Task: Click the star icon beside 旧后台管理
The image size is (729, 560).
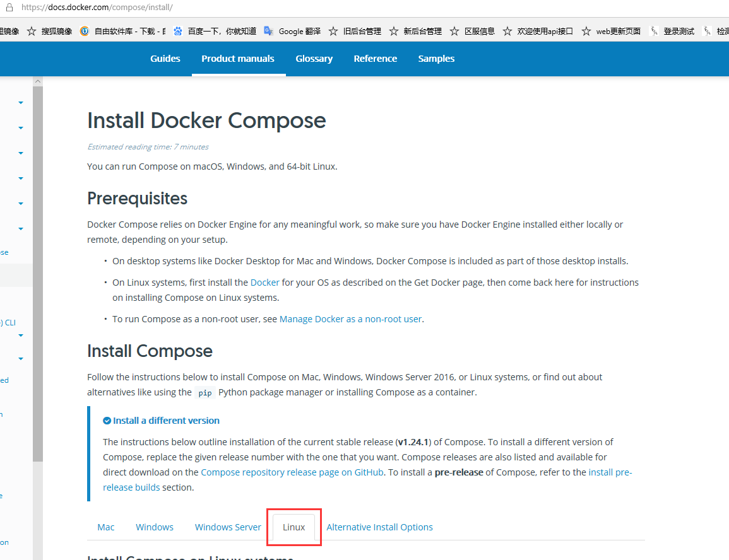Action: pos(333,31)
